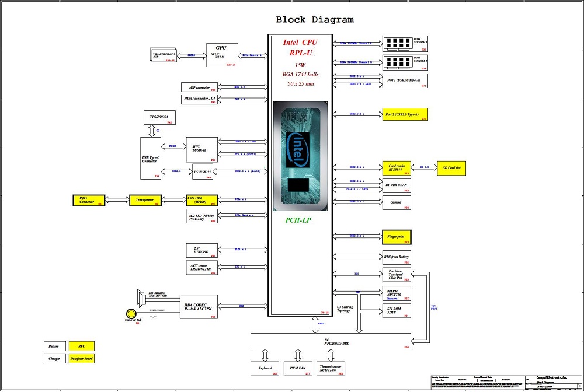Select the DDR4 SODIMM B memory slot graphic
584x392 pixels.
[397, 62]
